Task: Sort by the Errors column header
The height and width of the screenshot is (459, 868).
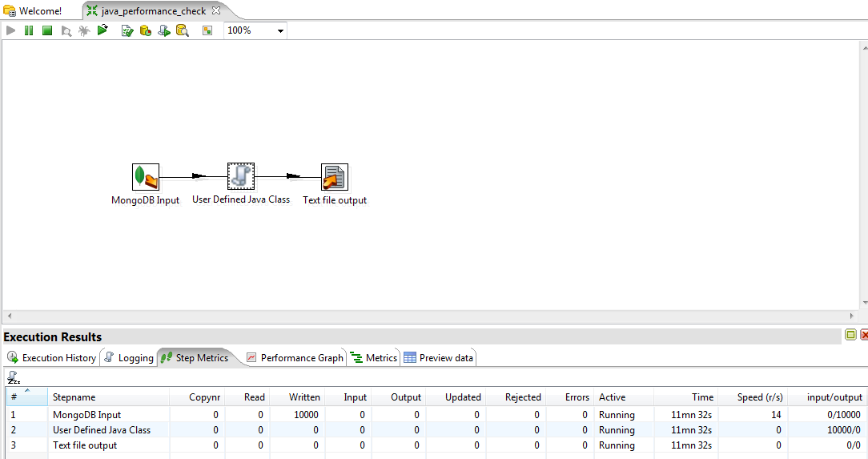Action: point(570,397)
